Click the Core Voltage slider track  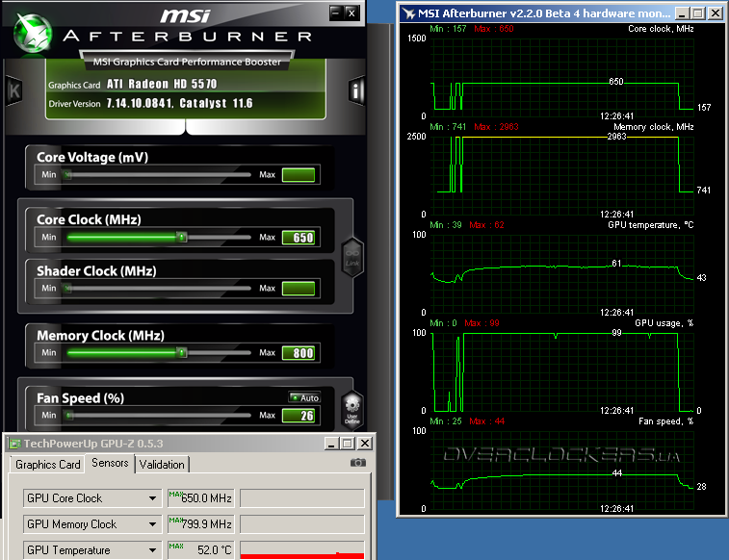click(159, 174)
